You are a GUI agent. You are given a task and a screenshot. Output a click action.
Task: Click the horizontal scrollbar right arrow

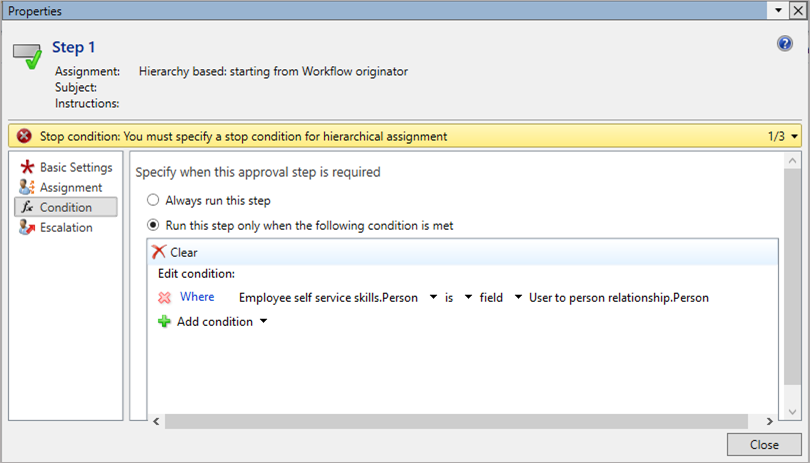770,421
